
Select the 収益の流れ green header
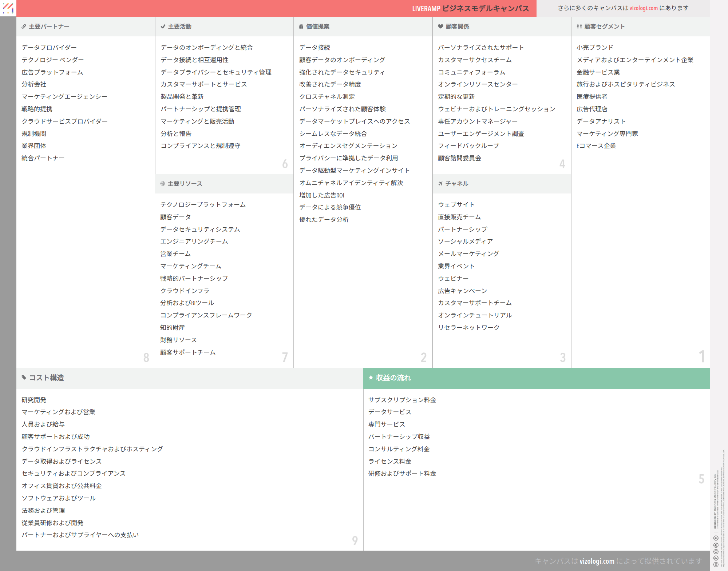pyautogui.click(x=536, y=378)
